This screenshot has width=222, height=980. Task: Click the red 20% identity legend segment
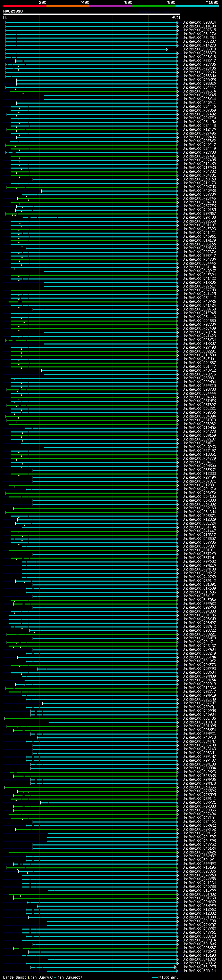tap(25, 6)
